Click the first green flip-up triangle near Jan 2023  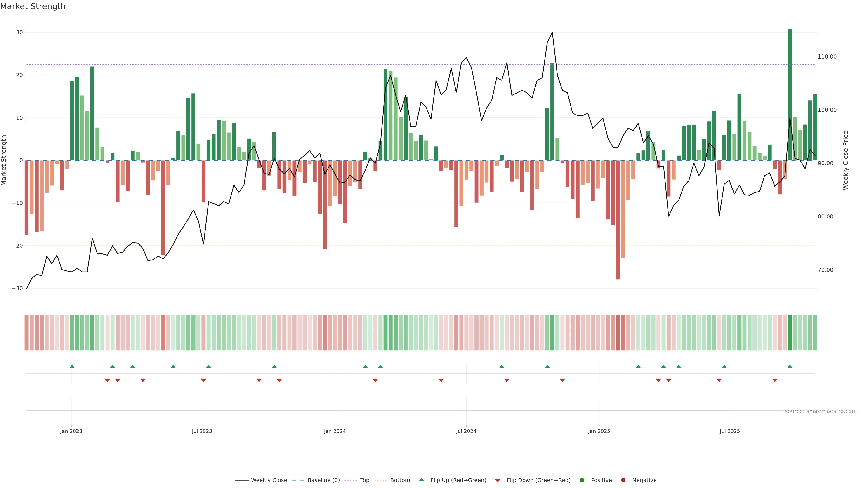(72, 366)
